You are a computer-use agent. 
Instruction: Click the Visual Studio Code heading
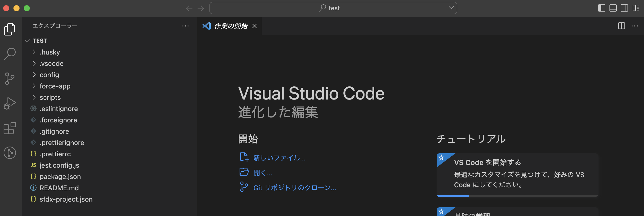click(311, 93)
